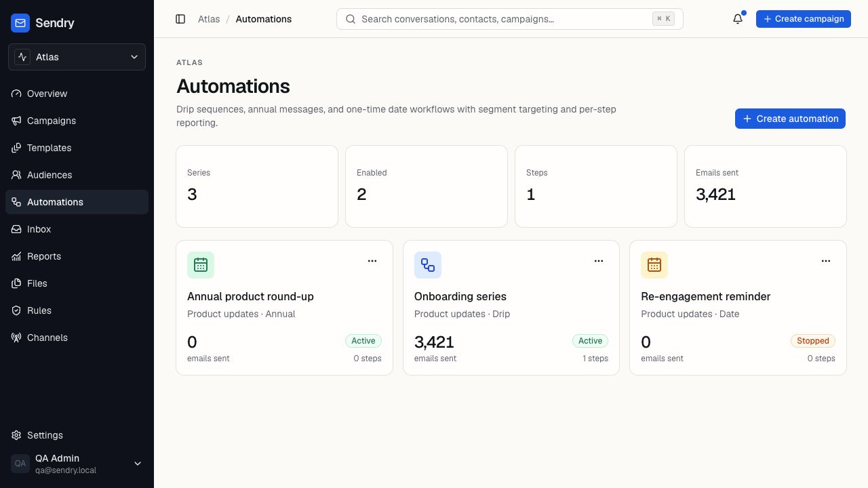Click the Sendry mail logo icon

[20, 23]
